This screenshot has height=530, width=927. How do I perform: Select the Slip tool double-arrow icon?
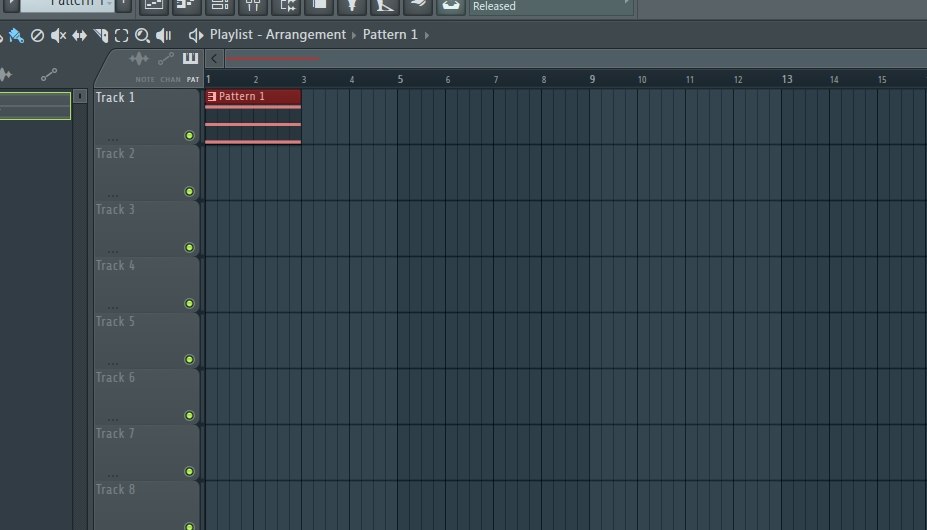pyautogui.click(x=79, y=35)
